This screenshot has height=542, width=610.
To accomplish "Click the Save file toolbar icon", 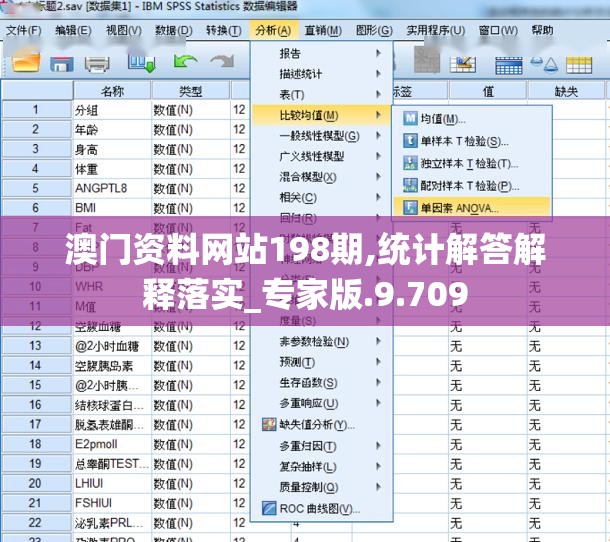I will [61, 64].
